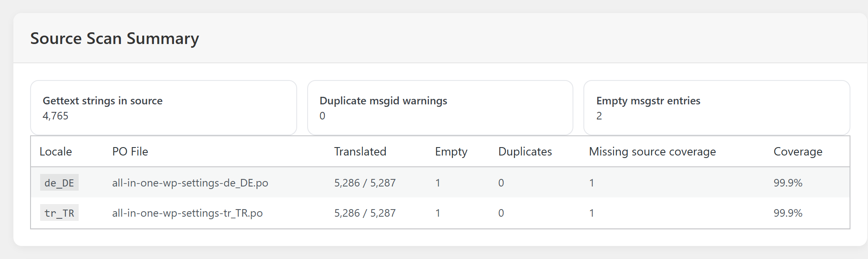Click the Source Scan Summary heading

[115, 39]
